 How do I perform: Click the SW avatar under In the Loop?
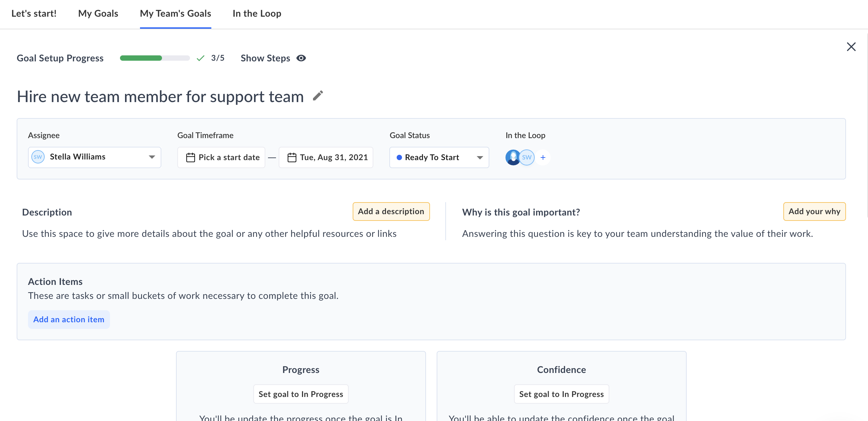point(527,157)
